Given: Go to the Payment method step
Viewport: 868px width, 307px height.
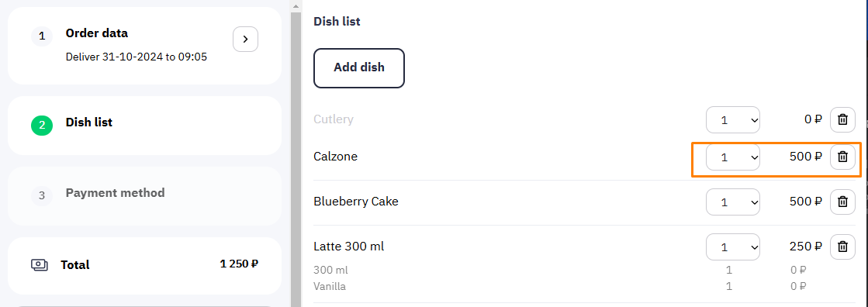Looking at the screenshot, I should (x=144, y=196).
